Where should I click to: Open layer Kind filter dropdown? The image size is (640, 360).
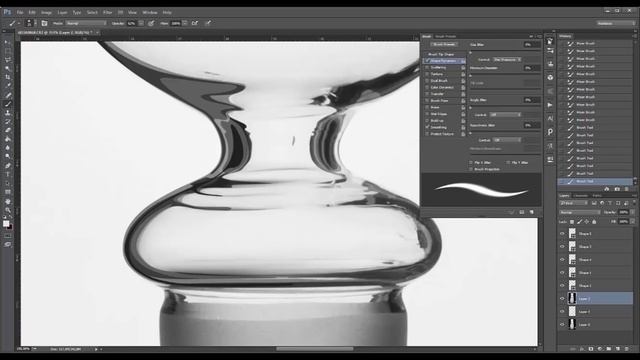pos(574,203)
